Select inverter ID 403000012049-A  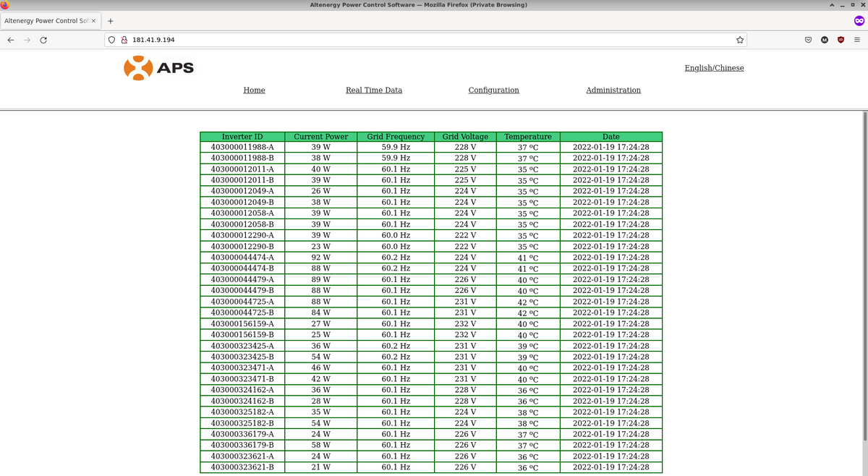pos(242,191)
